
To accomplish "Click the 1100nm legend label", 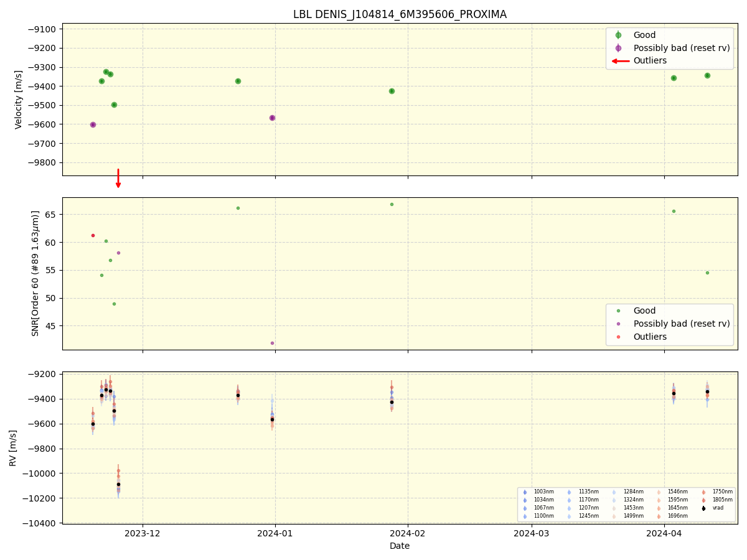I will point(544,516).
